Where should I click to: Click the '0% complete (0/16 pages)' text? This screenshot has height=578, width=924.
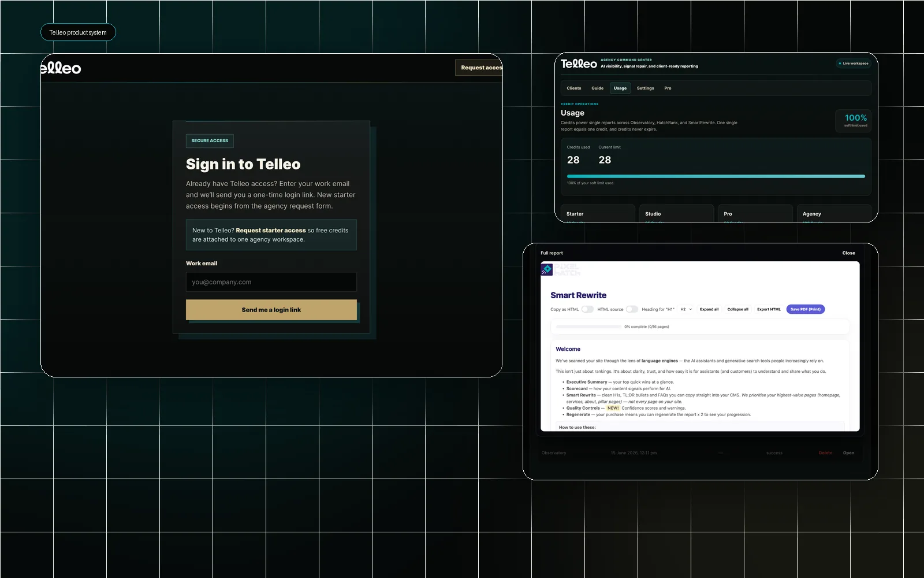click(647, 327)
